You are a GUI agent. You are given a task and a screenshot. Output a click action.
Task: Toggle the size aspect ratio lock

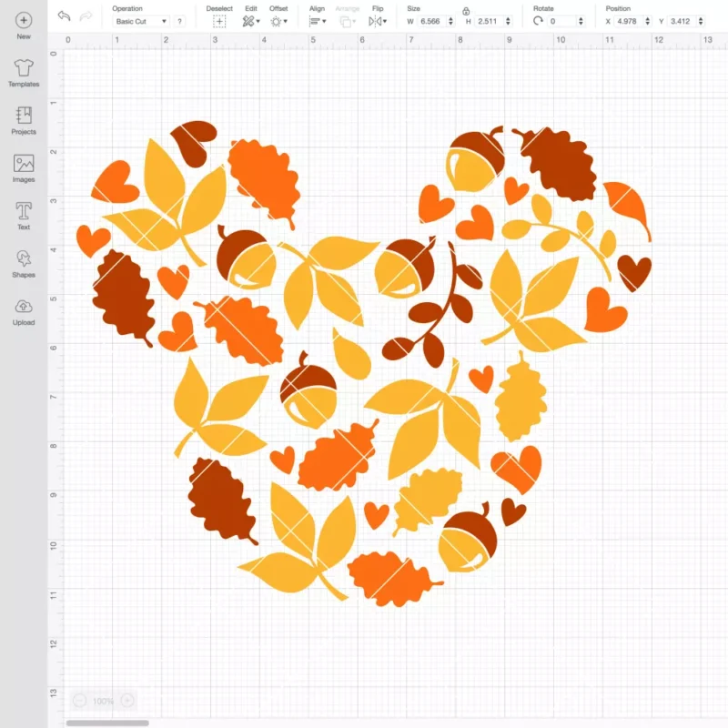point(466,11)
